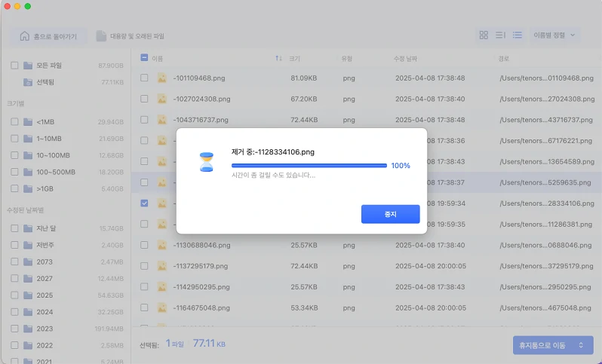Click image icon of -1130688046.png
602x364 pixels.
162,245
